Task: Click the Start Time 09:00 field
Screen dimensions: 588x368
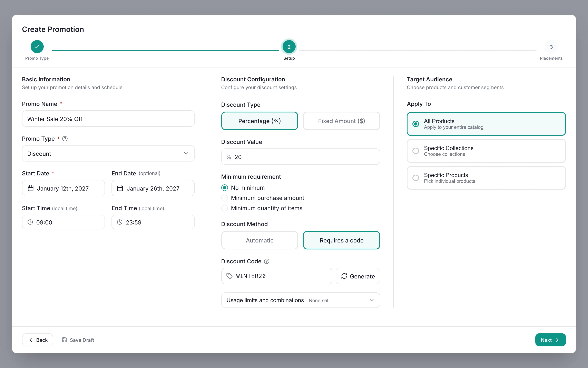Action: point(63,222)
